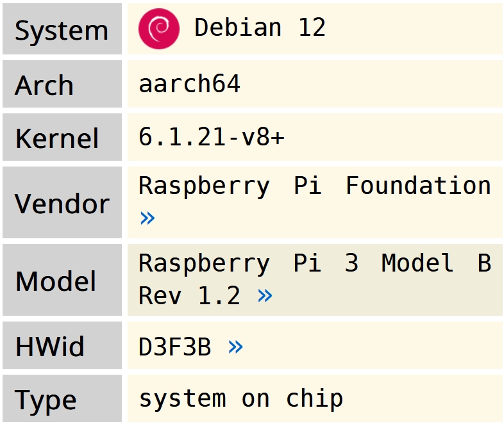This screenshot has width=504, height=424.
Task: Click the 'Arch' row label
Action: [44, 85]
